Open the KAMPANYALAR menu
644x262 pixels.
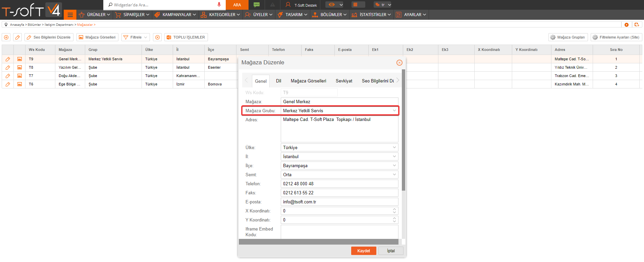click(x=175, y=15)
